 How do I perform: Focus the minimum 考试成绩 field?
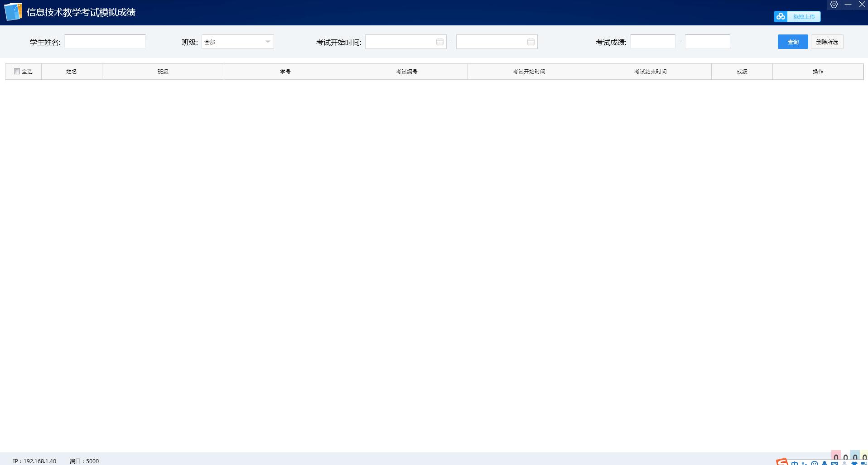653,42
